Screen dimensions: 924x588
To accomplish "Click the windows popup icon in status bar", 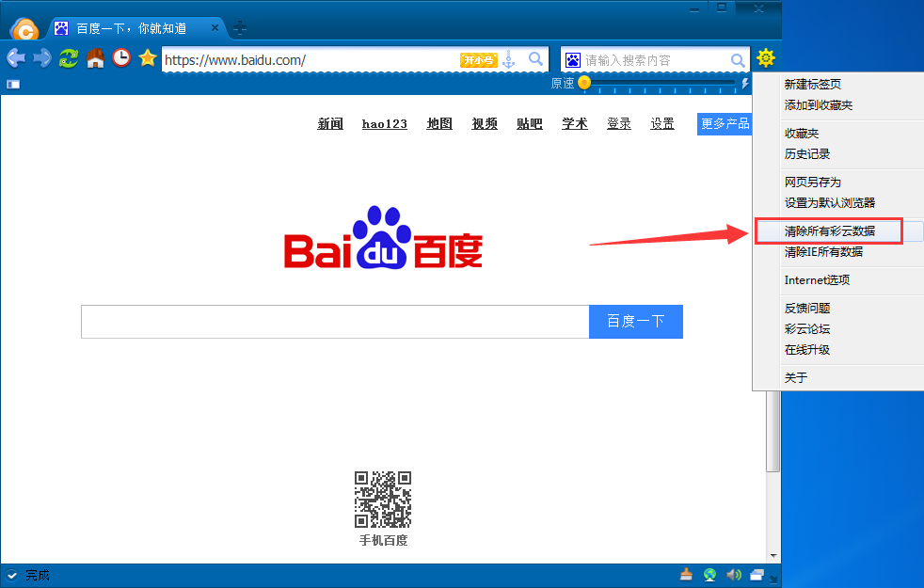I will pyautogui.click(x=757, y=575).
